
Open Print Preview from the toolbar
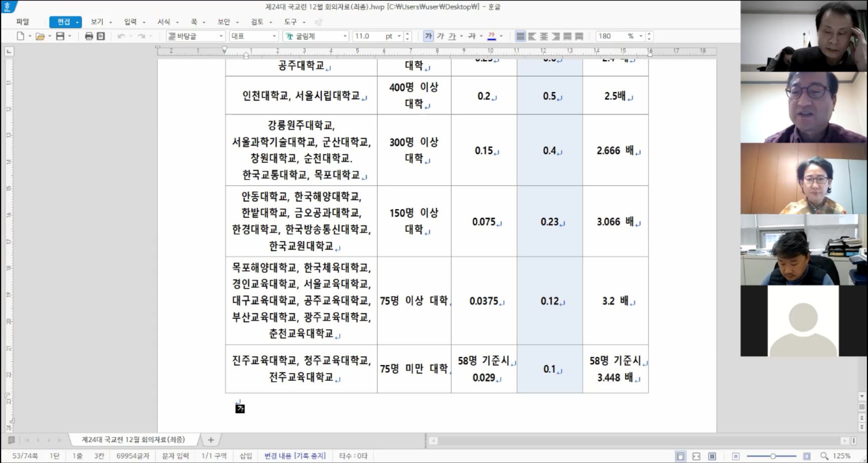pos(101,36)
